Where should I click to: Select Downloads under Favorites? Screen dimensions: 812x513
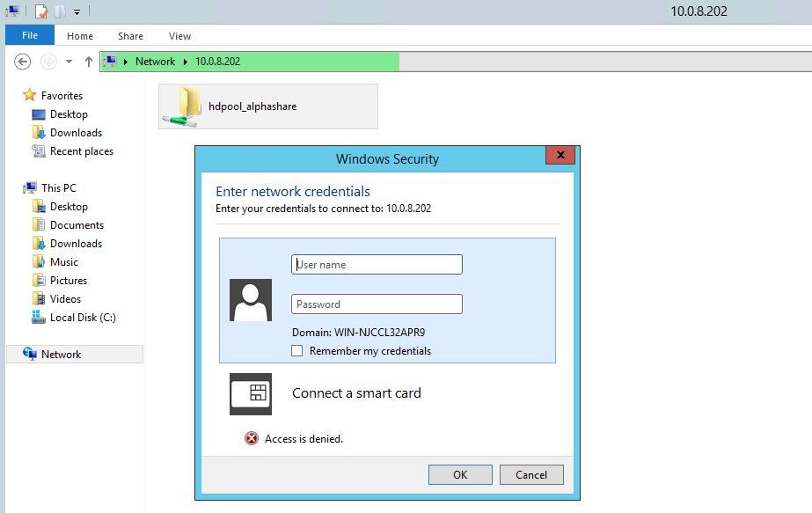[77, 133]
